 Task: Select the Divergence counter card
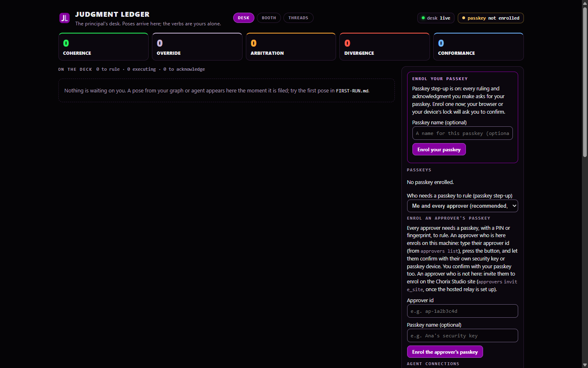point(385,47)
